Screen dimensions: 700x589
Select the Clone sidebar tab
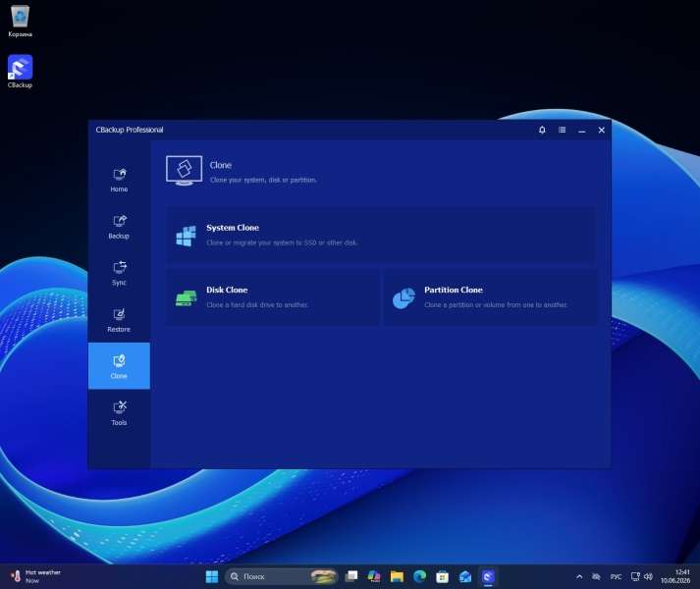coord(119,366)
